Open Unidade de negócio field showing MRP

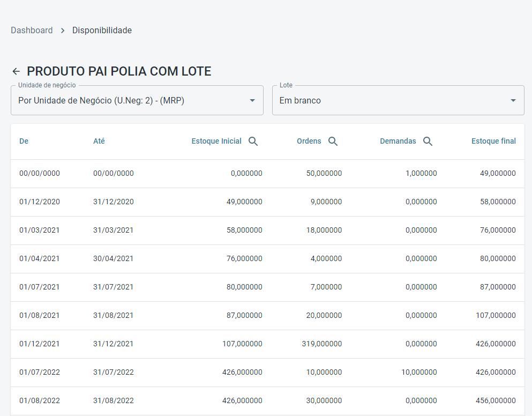(x=137, y=100)
